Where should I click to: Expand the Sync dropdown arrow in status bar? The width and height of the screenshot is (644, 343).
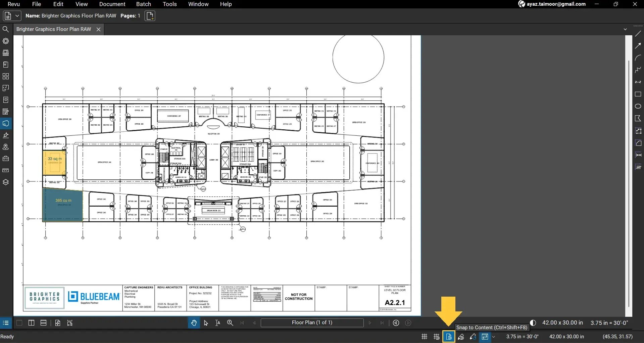click(x=493, y=337)
